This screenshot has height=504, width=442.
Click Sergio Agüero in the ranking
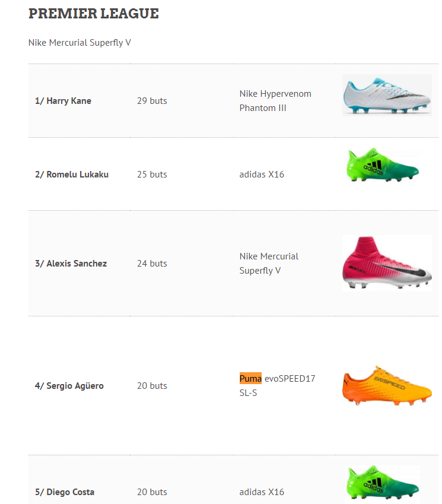coord(69,386)
